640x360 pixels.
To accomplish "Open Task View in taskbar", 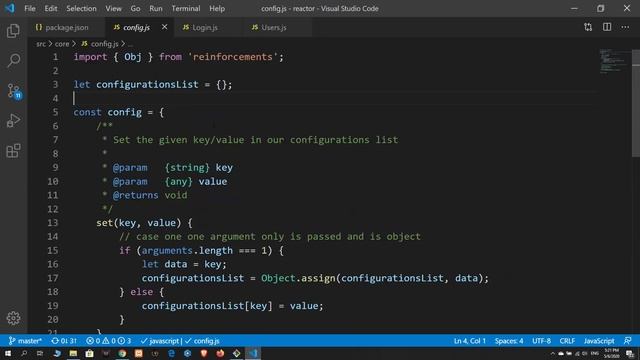I will point(40,353).
